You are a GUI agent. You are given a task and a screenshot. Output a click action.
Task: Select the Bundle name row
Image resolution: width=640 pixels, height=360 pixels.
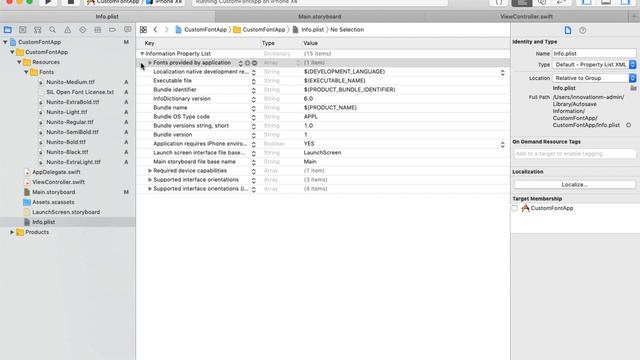pos(323,108)
